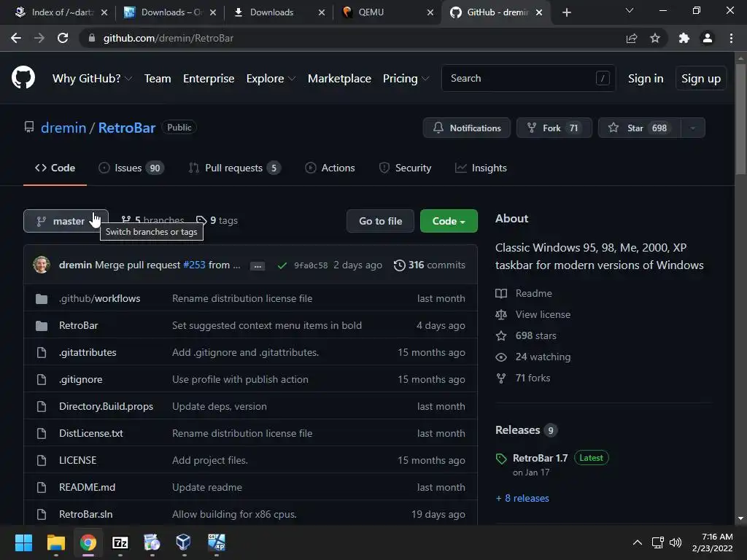Screen dimensions: 747x560
Task: Open the browser extensions puzzle icon
Action: coord(684,38)
